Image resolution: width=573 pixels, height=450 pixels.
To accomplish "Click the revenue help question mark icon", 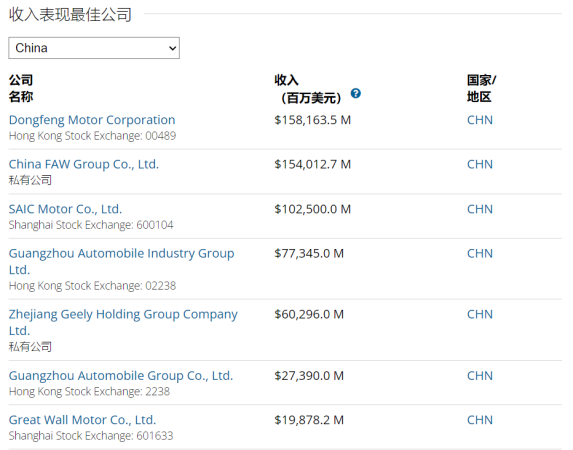I will point(356,94).
